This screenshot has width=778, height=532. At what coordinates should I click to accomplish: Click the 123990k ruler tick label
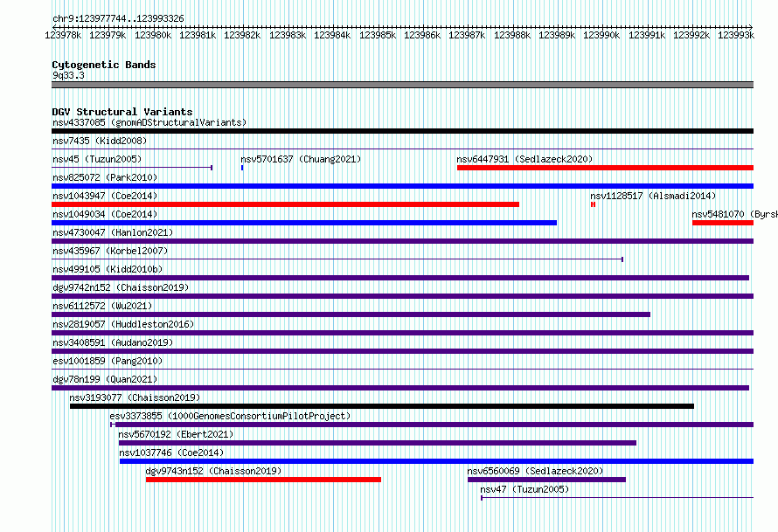[601, 35]
